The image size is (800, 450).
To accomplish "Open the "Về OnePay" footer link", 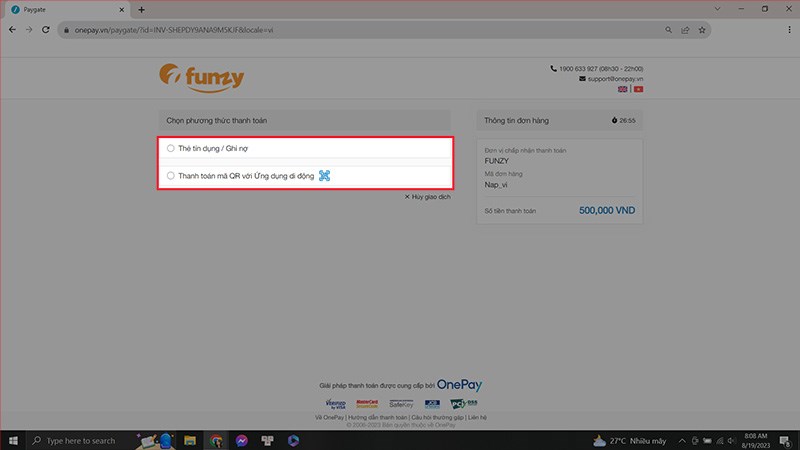I will pos(330,417).
